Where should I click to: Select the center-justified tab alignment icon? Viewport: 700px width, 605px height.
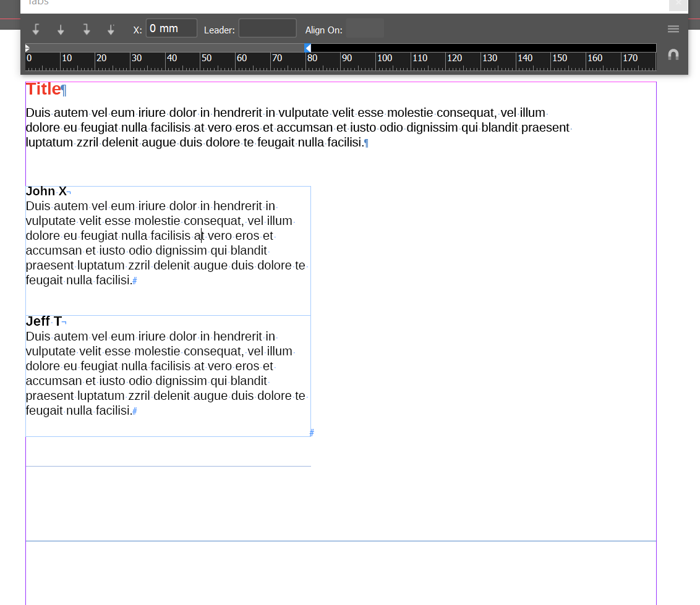pyautogui.click(x=61, y=28)
